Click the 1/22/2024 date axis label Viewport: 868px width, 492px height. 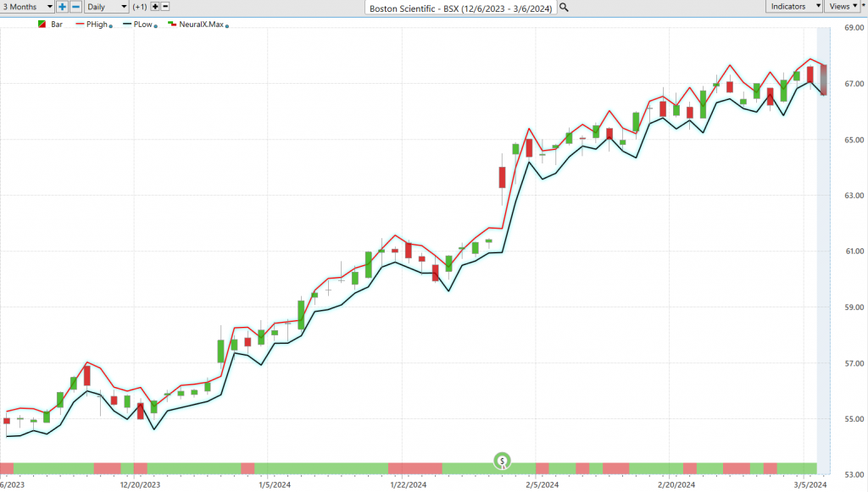tap(409, 485)
